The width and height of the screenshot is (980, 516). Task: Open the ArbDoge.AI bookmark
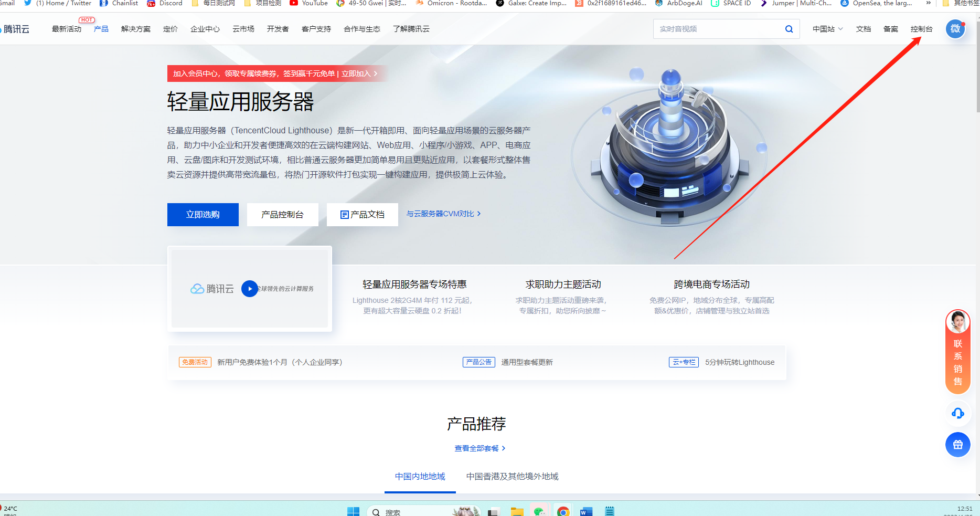tap(679, 3)
